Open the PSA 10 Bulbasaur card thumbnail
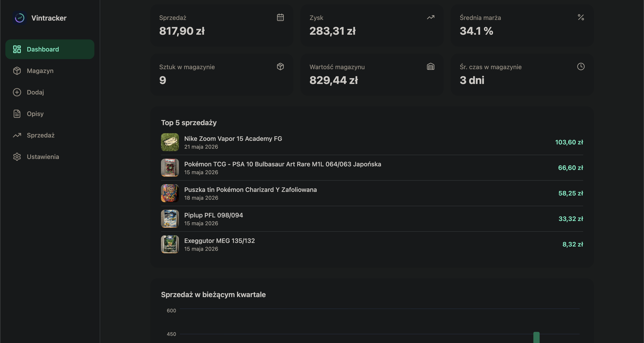This screenshot has height=343, width=644. pyautogui.click(x=170, y=168)
